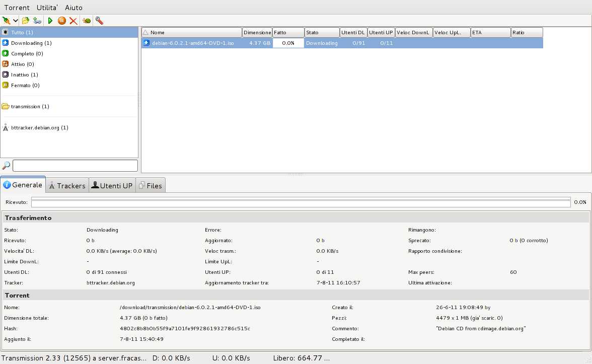Viewport: 592px width, 364px height.
Task: Switch to the Utenti UP tab
Action: point(112,185)
